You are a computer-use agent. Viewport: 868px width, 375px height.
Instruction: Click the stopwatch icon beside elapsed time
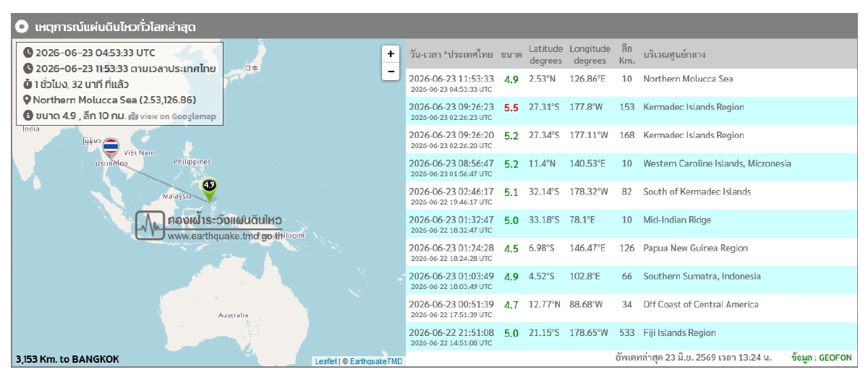point(28,85)
